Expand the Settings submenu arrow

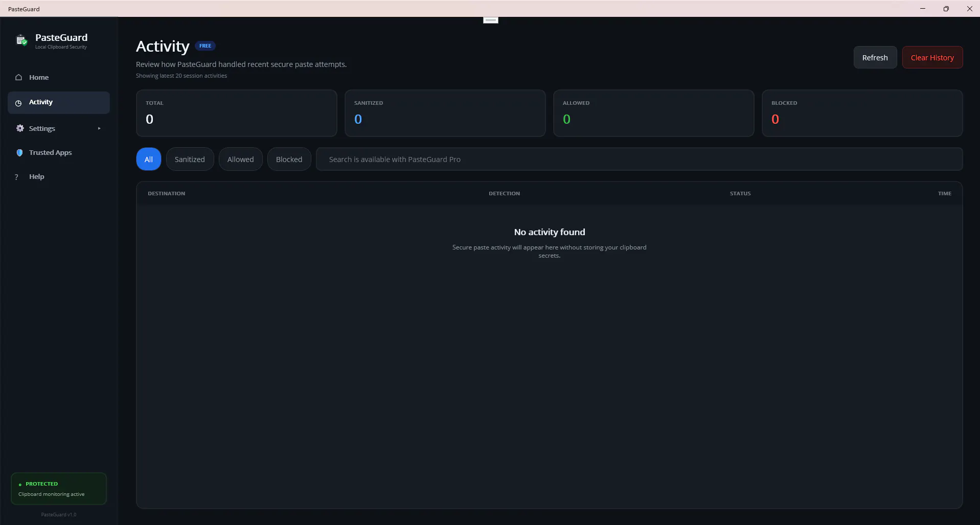pyautogui.click(x=99, y=128)
